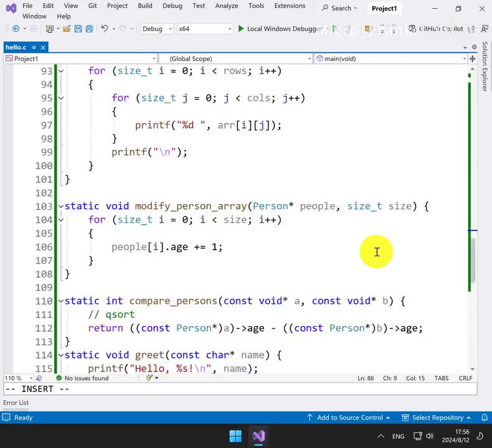Click the split editor window icon
492x448 pixels.
point(472,58)
